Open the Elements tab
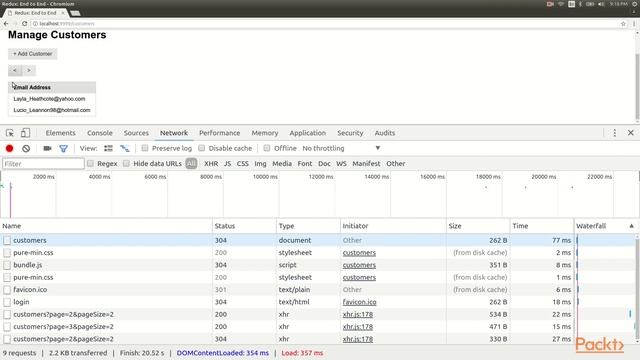The width and height of the screenshot is (640, 360). pyautogui.click(x=60, y=133)
